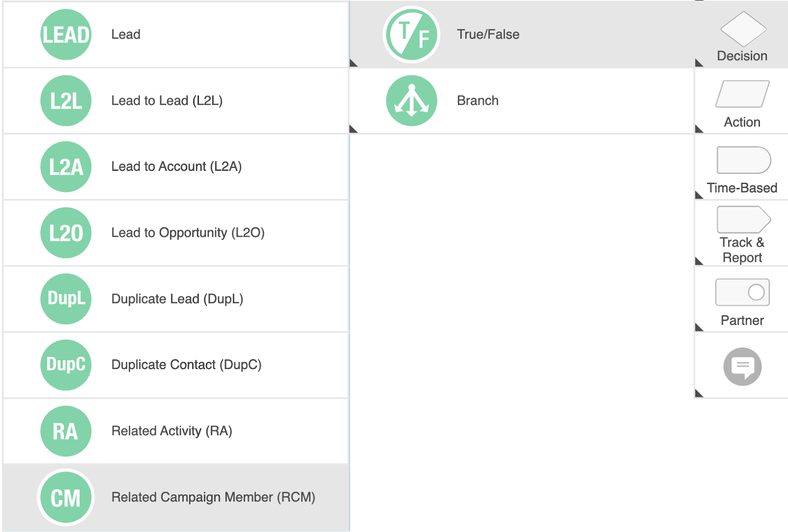
Task: Select the LEAD node icon
Action: pyautogui.click(x=66, y=34)
